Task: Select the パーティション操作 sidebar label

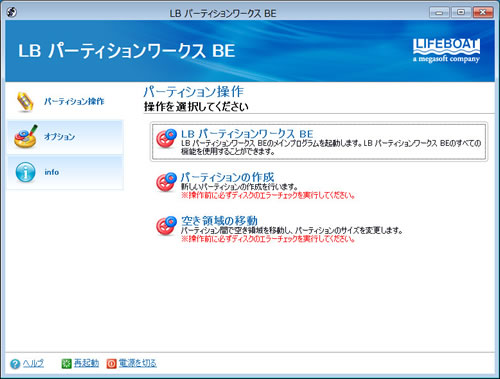Action: [74, 101]
